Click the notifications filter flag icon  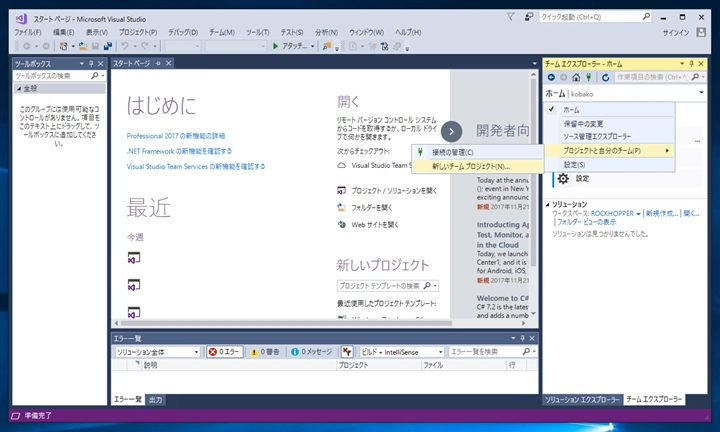pos(510,17)
